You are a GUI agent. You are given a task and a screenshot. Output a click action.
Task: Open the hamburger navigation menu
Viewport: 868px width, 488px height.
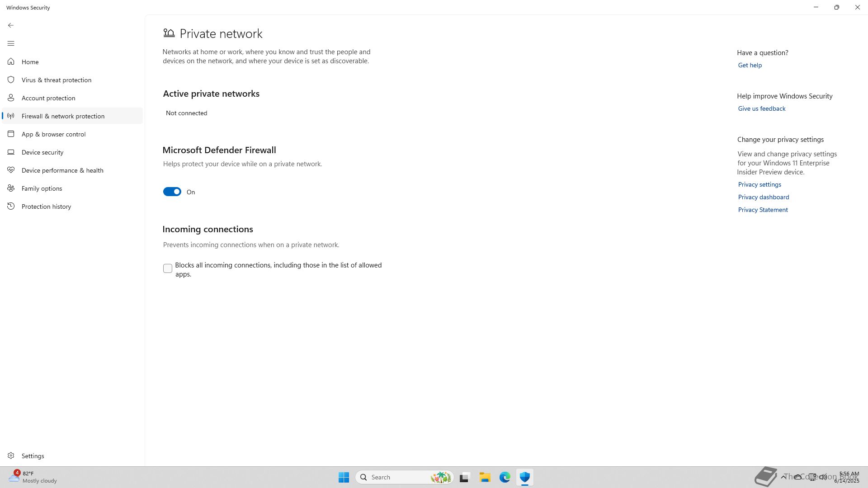[x=11, y=43]
